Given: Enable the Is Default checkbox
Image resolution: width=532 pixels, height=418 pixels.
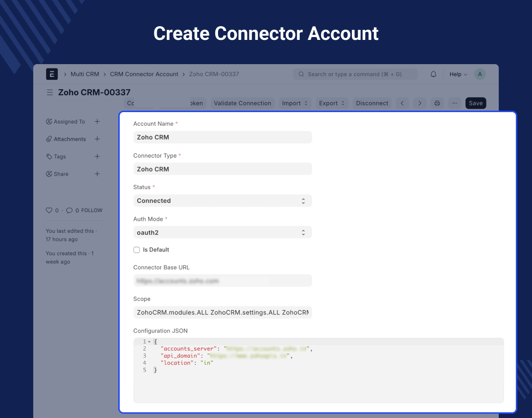Looking at the screenshot, I should point(137,250).
